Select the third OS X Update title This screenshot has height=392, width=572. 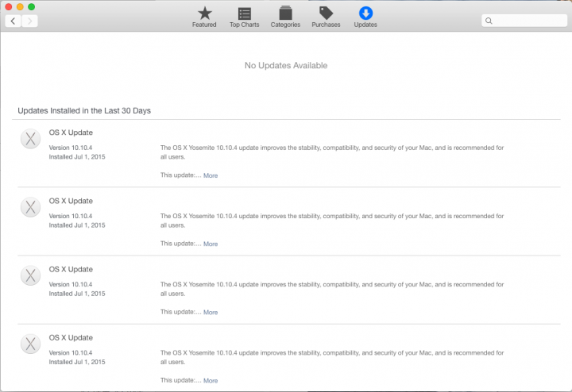[x=71, y=269]
